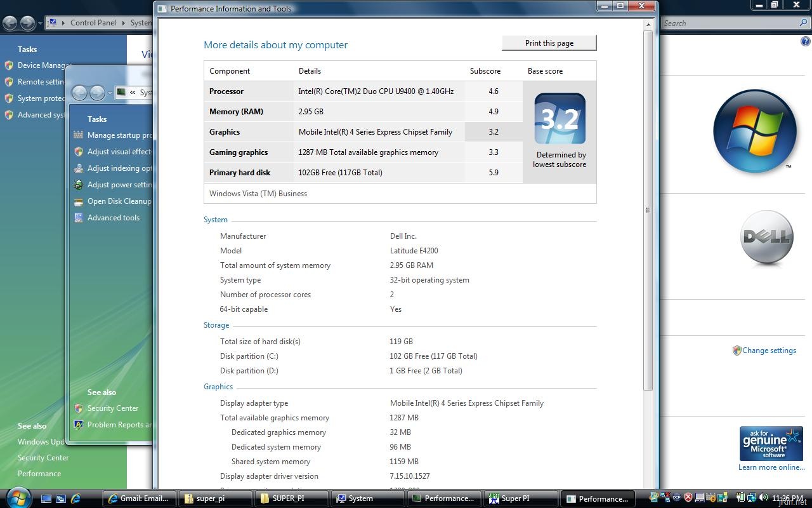Click the Dell logo

[x=767, y=237]
